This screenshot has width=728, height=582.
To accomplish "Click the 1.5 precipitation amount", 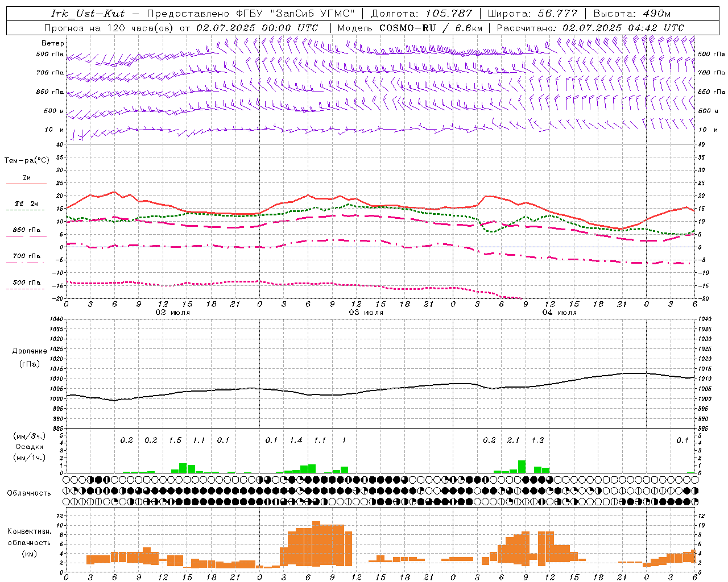I will point(175,440).
